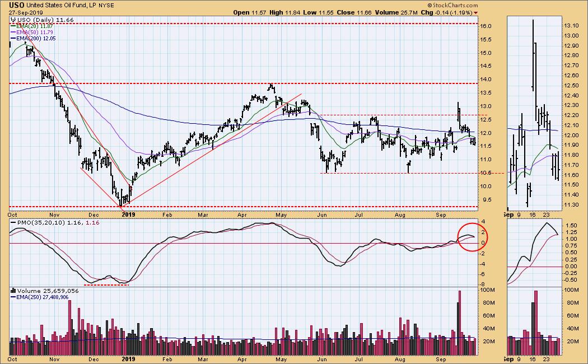Screen dimensions: 588x364
Task: Click the 12.00 label on zoom panel axis
Action: pos(572,135)
